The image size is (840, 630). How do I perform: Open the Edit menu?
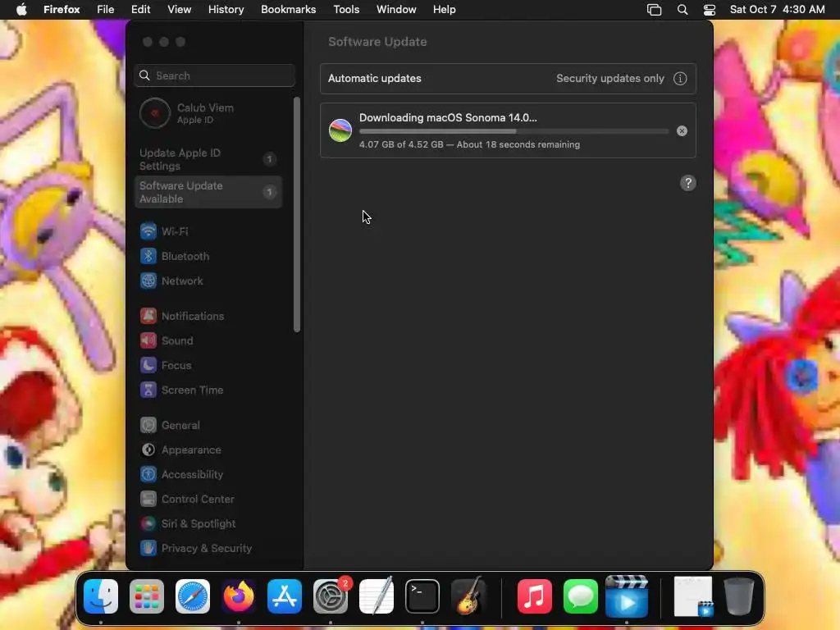[141, 10]
